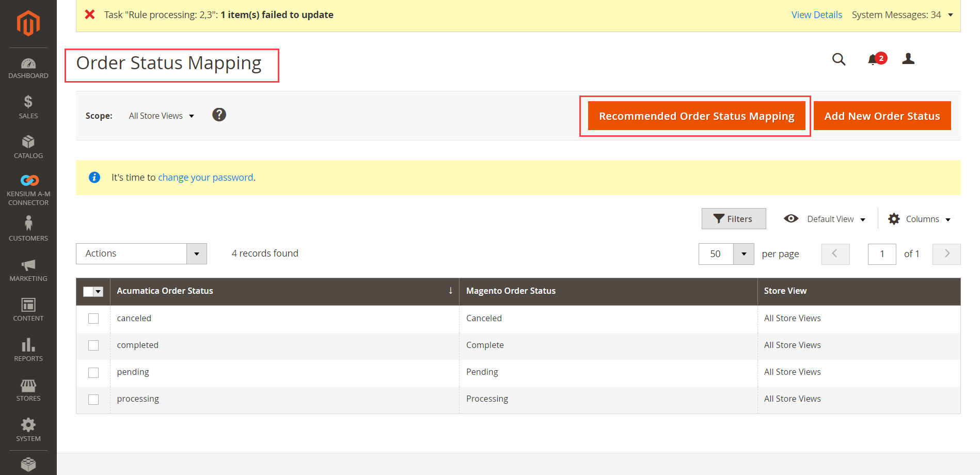Open the notifications bell icon
The height and width of the screenshot is (475, 980).
(874, 59)
